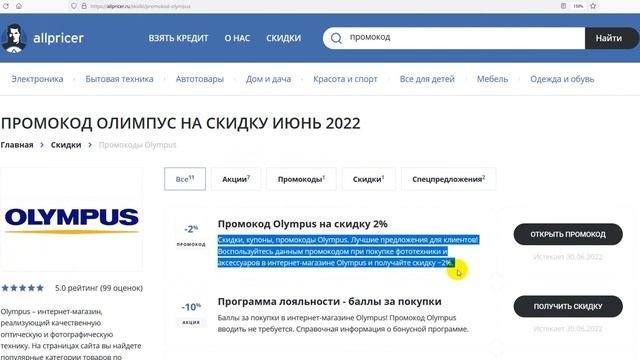
Task: Open the Одежда и обувь category
Action: (x=562, y=79)
